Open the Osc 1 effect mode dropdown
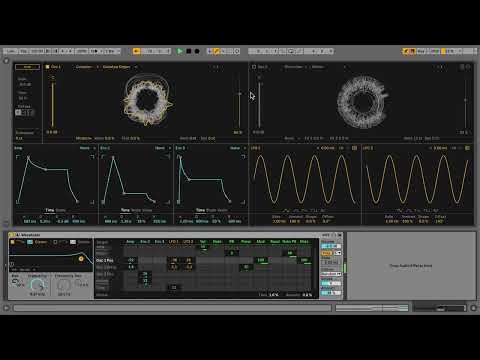Viewport: 480px width, 360px height. 84,138
